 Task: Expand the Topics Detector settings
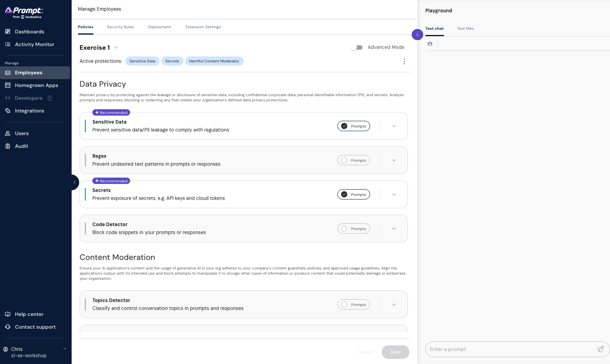(x=394, y=304)
